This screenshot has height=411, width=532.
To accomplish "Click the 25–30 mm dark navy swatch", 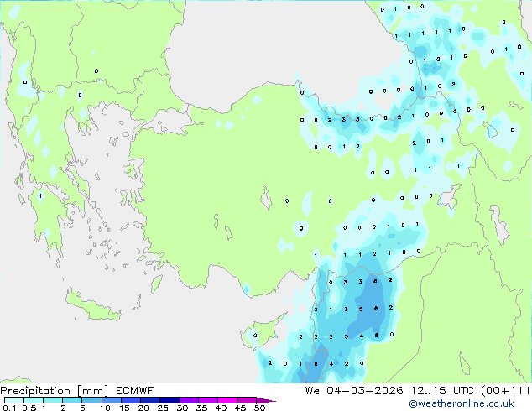I will coord(169,400).
